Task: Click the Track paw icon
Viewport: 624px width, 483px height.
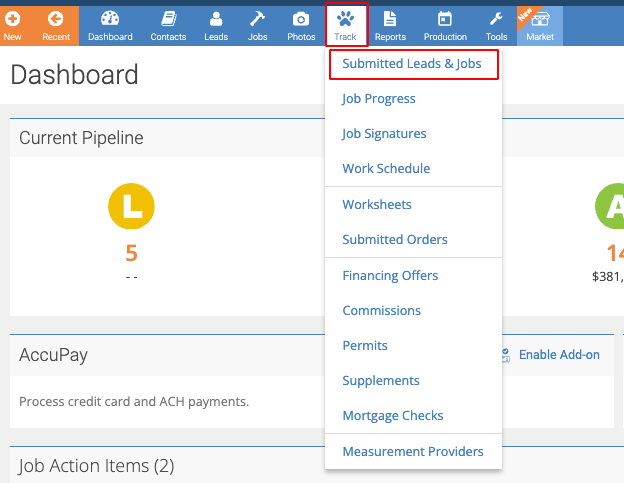Action: (345, 18)
